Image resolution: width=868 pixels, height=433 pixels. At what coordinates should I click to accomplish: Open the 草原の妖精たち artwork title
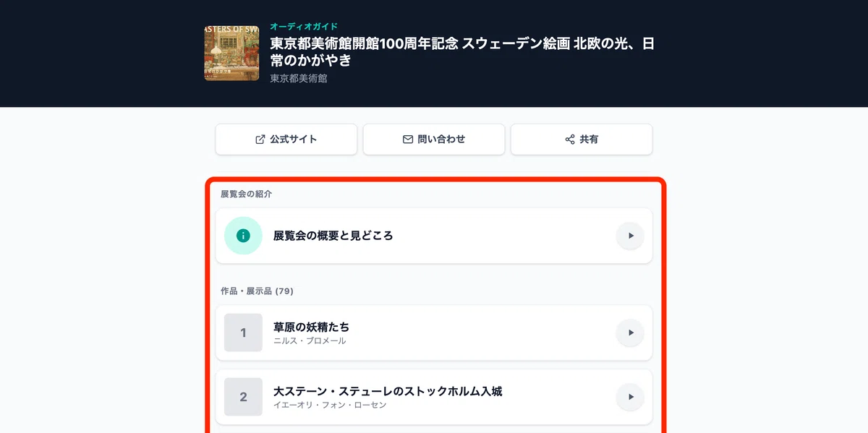(x=312, y=327)
